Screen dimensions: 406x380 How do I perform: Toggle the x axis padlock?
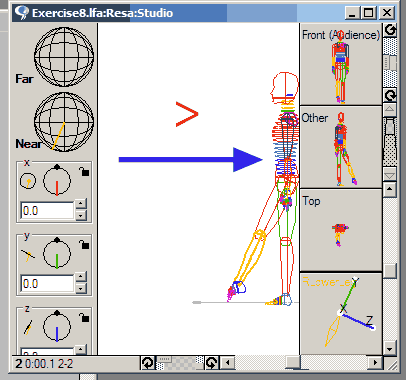(84, 171)
